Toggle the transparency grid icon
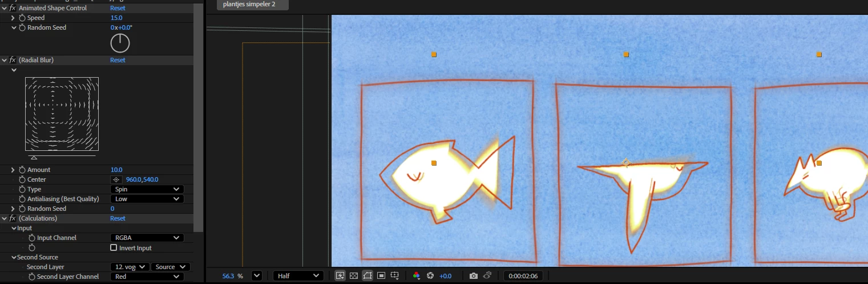 point(354,275)
